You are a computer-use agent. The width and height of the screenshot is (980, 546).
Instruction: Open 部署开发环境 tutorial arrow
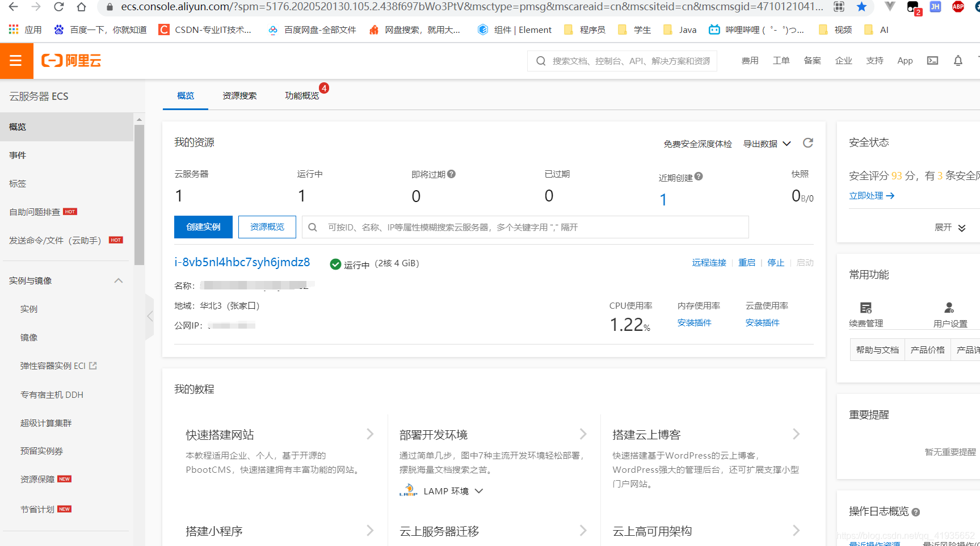[x=583, y=434]
